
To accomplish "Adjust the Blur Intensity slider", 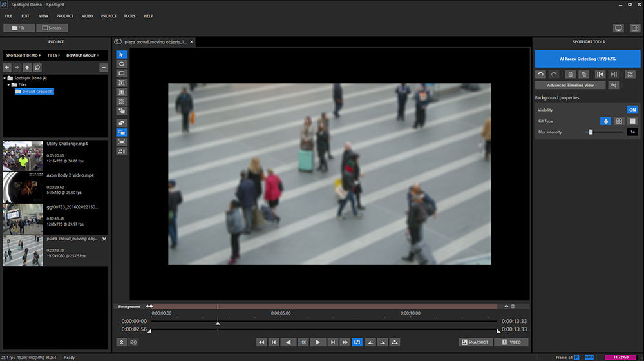I will [590, 132].
